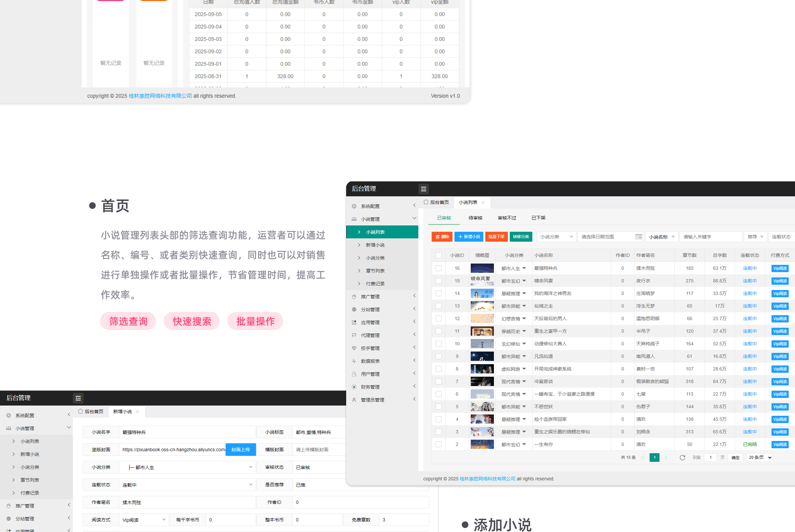This screenshot has height=532, width=795.
Task: Close the 小说列表 tab with X icon
Action: (483, 203)
